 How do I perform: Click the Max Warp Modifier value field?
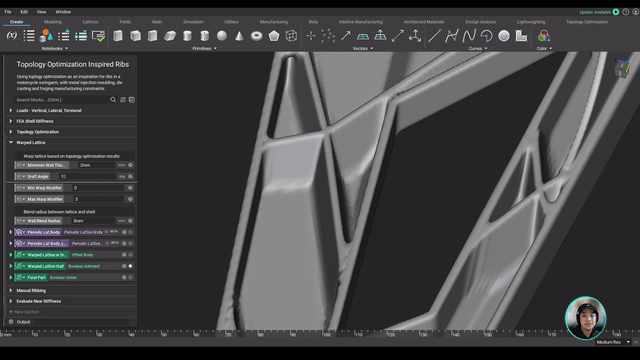pyautogui.click(x=98, y=199)
